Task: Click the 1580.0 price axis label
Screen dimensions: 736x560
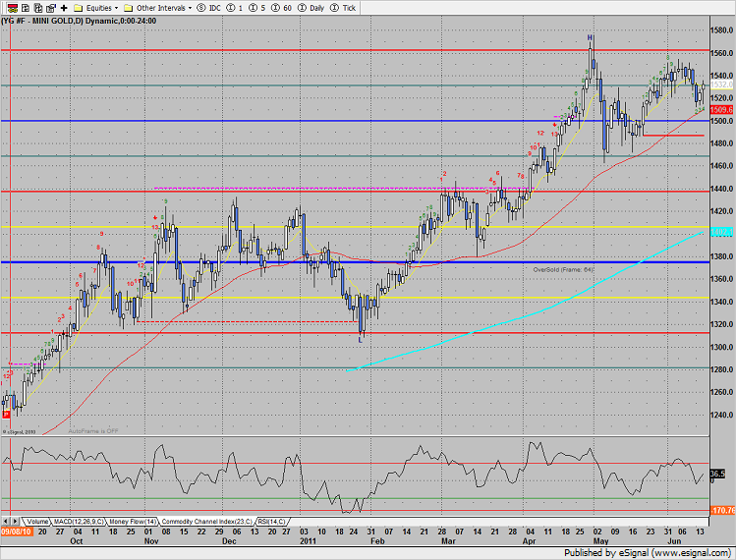Action: 721,30
